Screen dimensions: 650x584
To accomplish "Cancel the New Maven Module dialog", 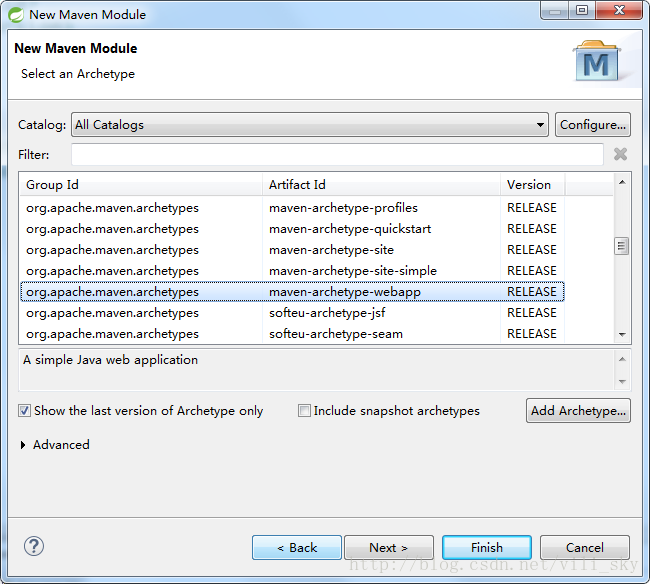I will coord(585,548).
